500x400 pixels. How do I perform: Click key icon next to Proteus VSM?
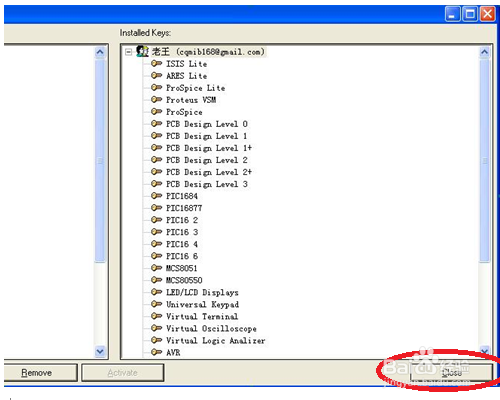tap(156, 99)
